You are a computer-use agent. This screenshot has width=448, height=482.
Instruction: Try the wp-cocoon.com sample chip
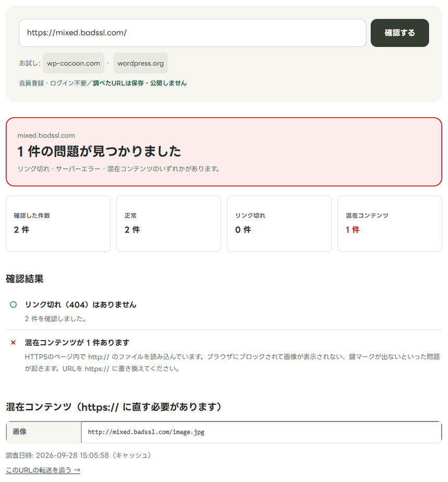[x=74, y=63]
